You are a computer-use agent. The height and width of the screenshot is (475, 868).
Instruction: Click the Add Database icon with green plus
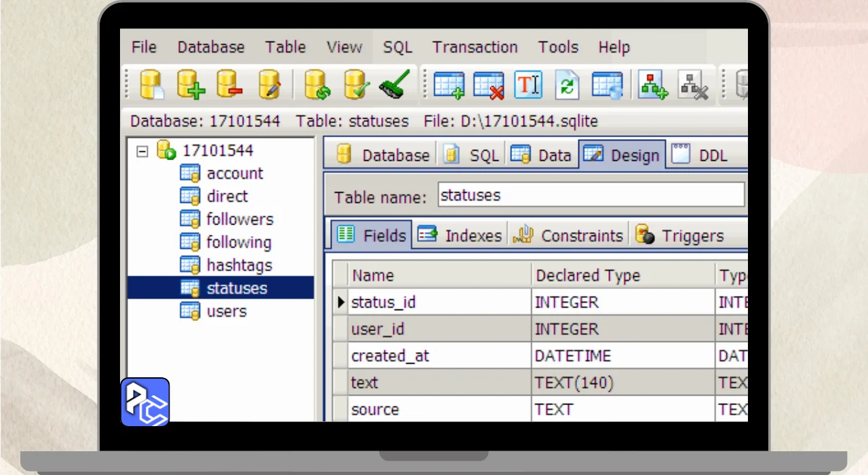(191, 85)
